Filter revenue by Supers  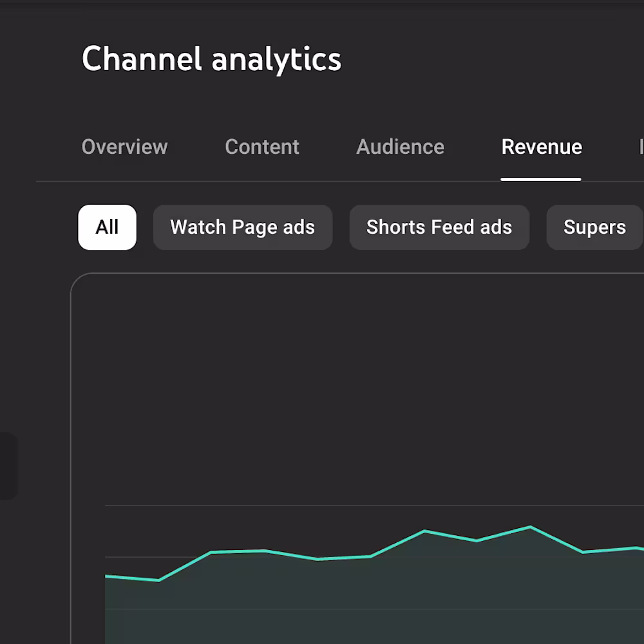pos(594,227)
